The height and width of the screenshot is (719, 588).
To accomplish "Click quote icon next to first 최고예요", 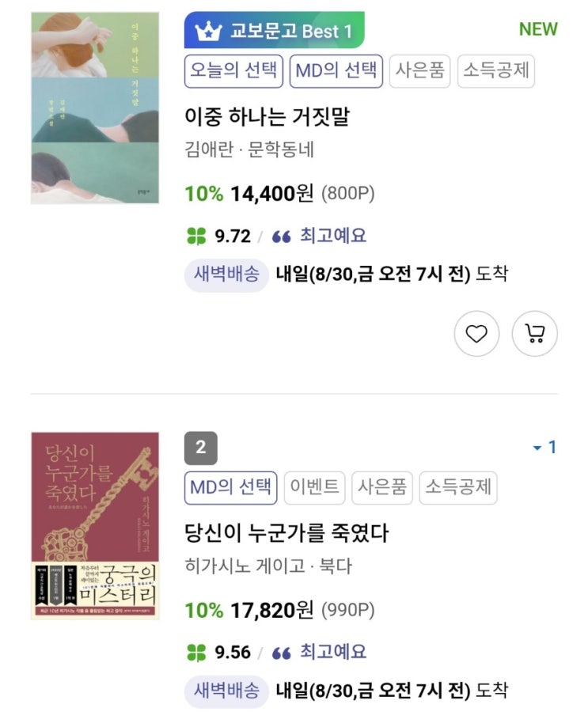I will [x=281, y=236].
